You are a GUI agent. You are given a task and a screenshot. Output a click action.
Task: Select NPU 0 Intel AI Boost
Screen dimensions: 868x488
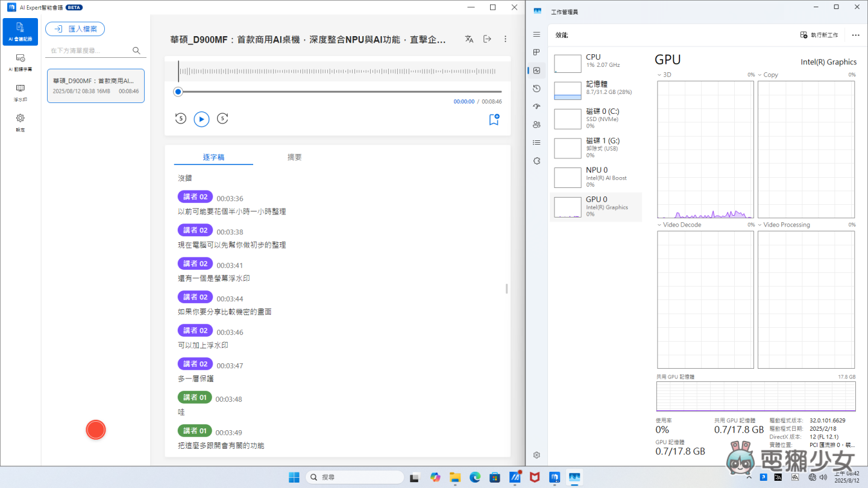point(596,177)
